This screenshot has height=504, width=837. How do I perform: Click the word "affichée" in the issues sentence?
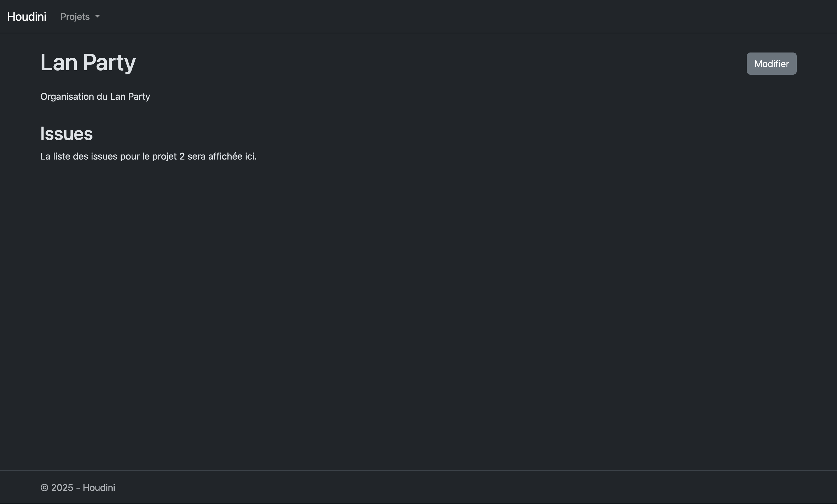[225, 156]
